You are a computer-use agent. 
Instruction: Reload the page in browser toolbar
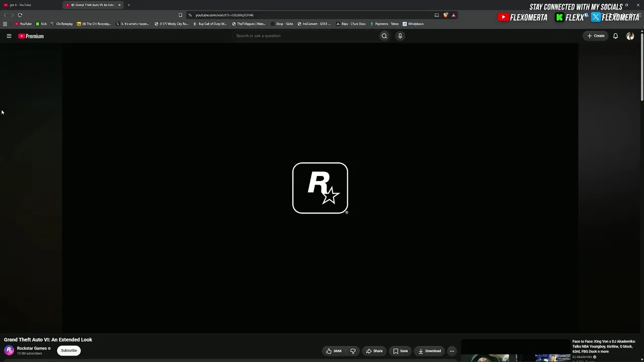click(20, 15)
